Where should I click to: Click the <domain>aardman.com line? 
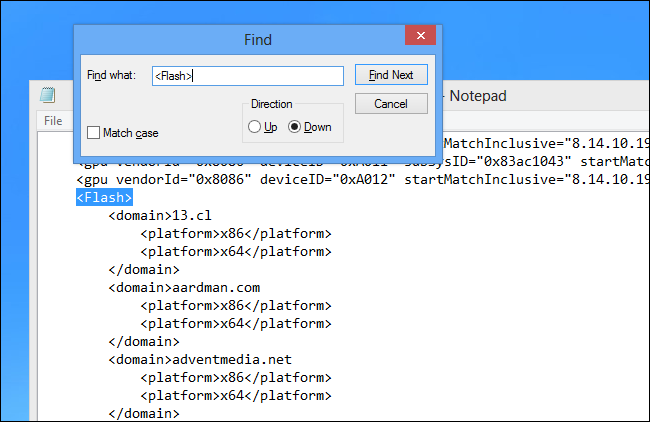pyautogui.click(x=184, y=288)
